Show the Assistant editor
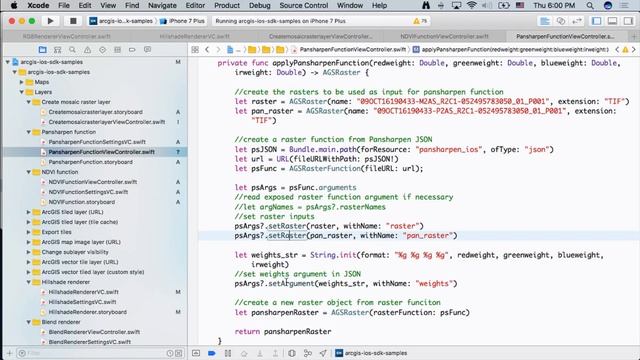 (x=561, y=21)
